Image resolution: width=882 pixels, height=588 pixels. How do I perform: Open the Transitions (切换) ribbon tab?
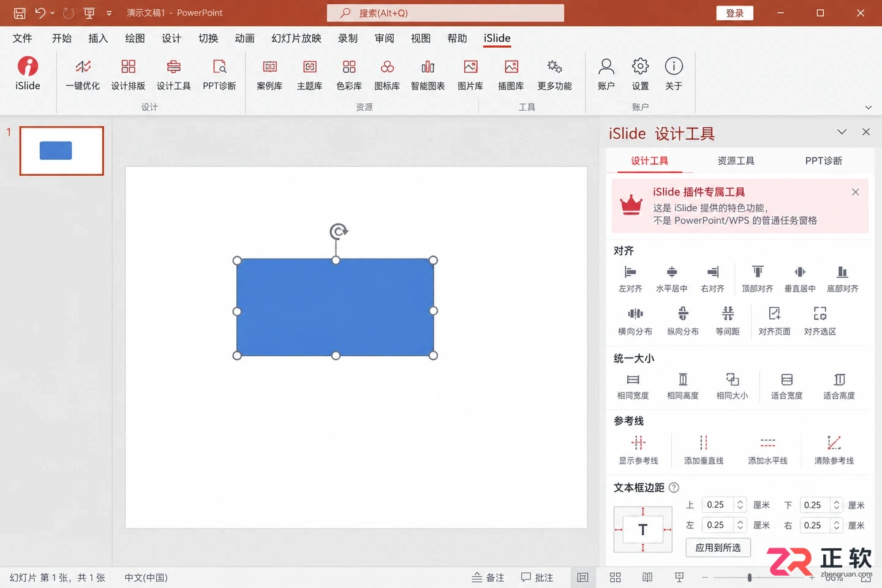click(208, 38)
